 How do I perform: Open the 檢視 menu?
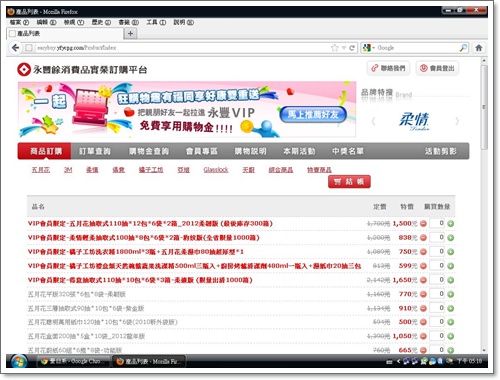point(74,22)
